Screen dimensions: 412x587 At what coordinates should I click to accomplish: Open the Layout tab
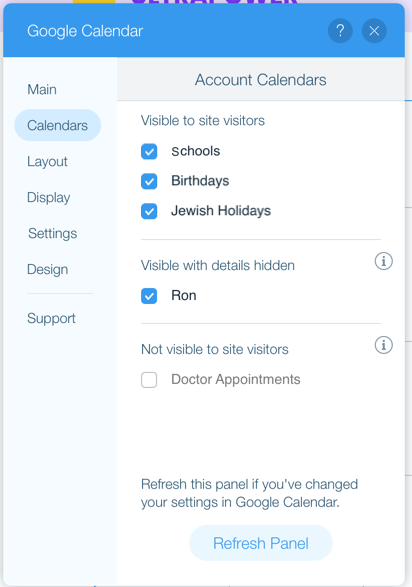[47, 162]
